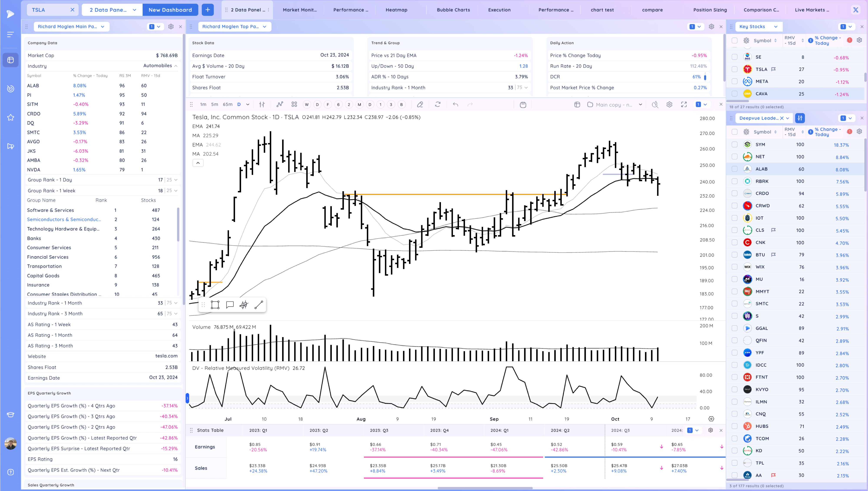
Task: Open the Bubble Charts tab
Action: click(x=453, y=10)
